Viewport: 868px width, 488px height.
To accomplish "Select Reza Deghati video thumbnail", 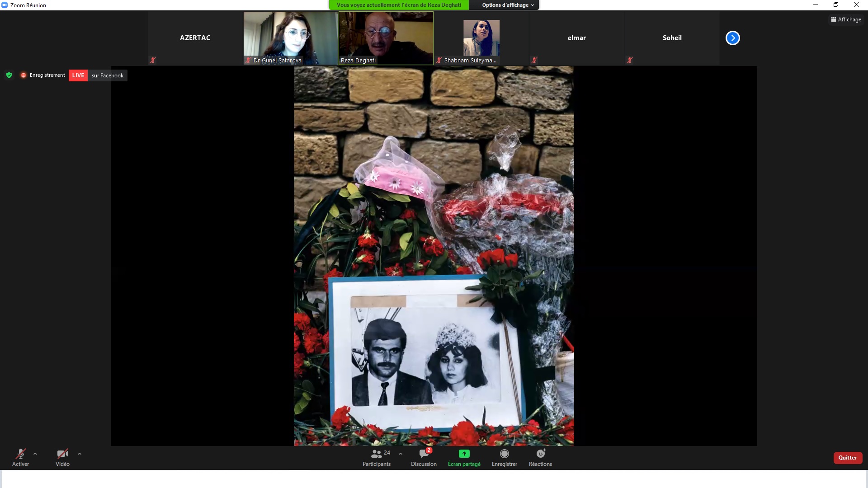I will [386, 38].
